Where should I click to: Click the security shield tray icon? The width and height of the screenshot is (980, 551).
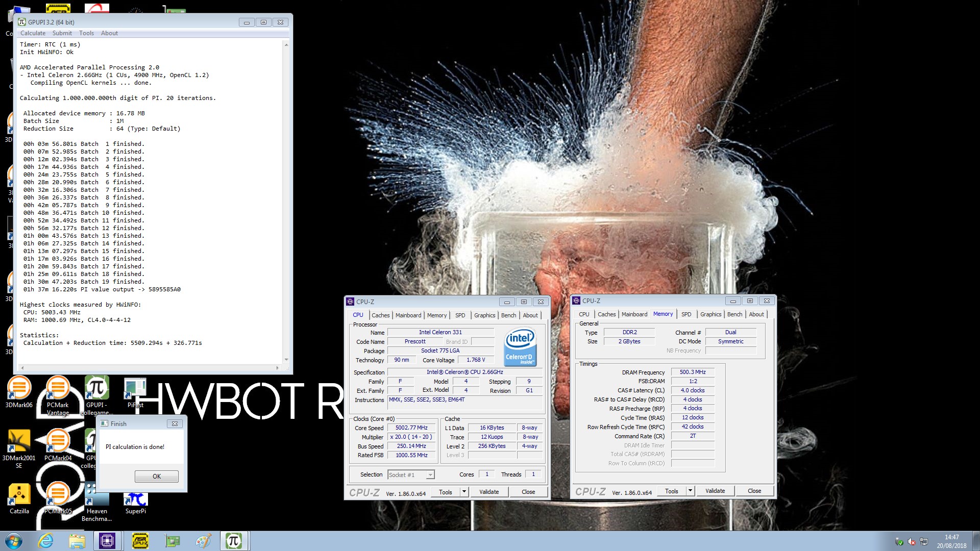click(x=899, y=542)
